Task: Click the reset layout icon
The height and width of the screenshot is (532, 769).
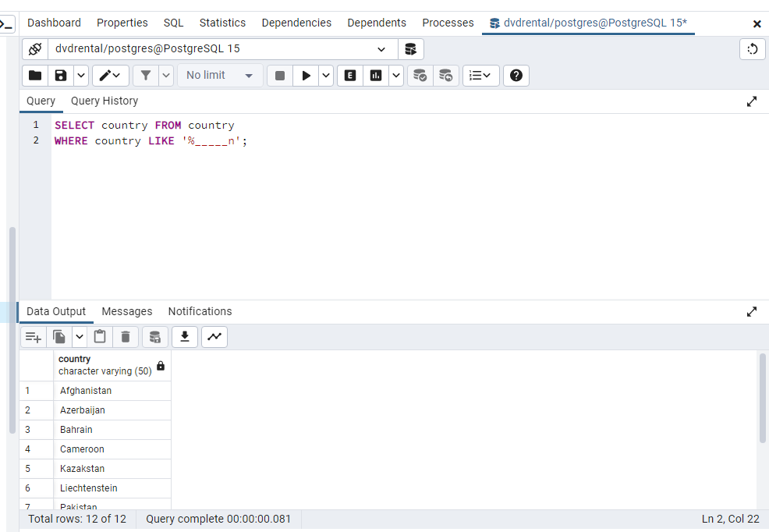Action: click(x=753, y=49)
